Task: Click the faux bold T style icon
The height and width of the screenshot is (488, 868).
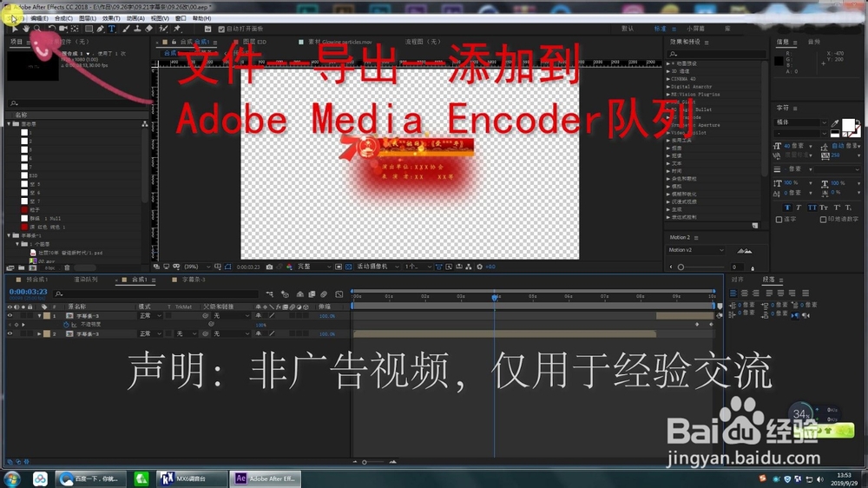Action: pos(787,208)
